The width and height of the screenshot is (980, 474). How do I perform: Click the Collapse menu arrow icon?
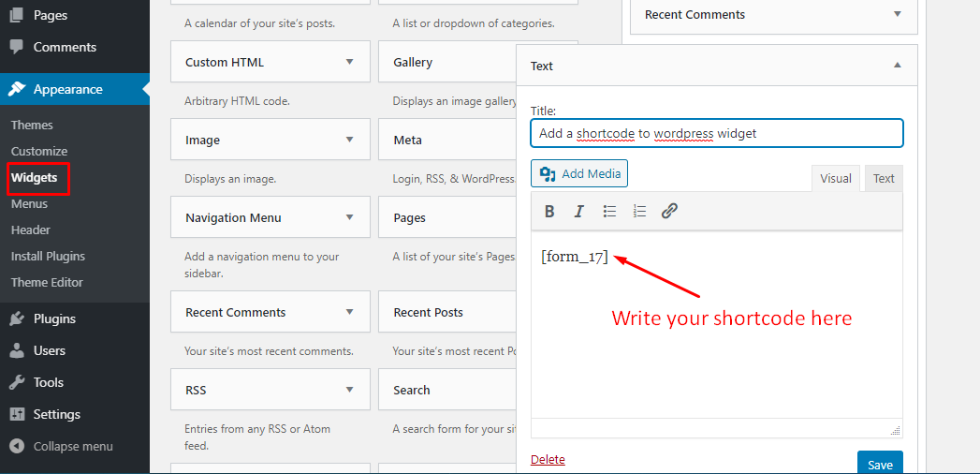point(18,447)
